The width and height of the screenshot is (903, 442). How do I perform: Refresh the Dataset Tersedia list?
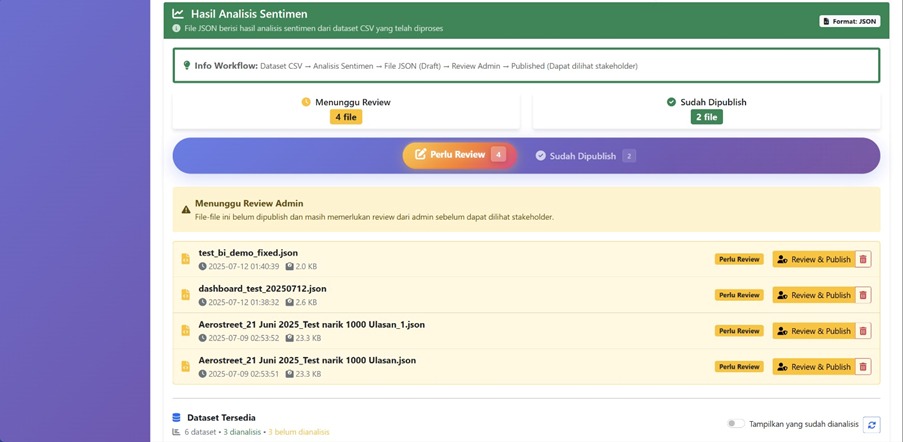pos(872,425)
